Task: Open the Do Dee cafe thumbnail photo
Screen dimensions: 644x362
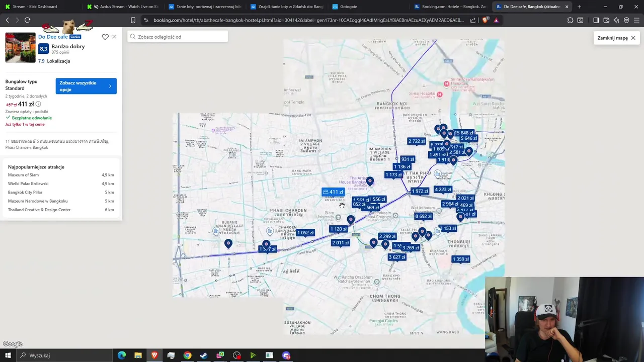Action: (21, 48)
